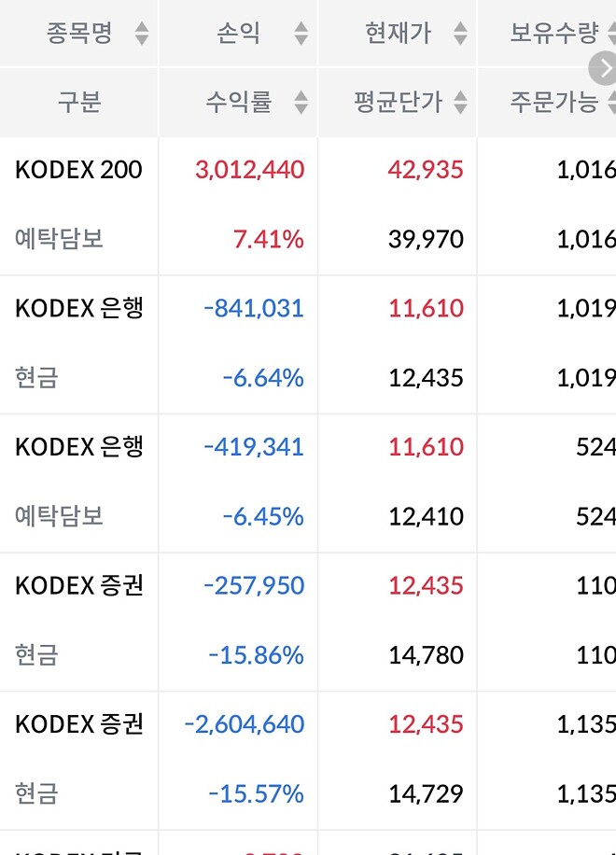Toggle descending sort on 현재가 column
The image size is (616, 855).
pos(459,31)
